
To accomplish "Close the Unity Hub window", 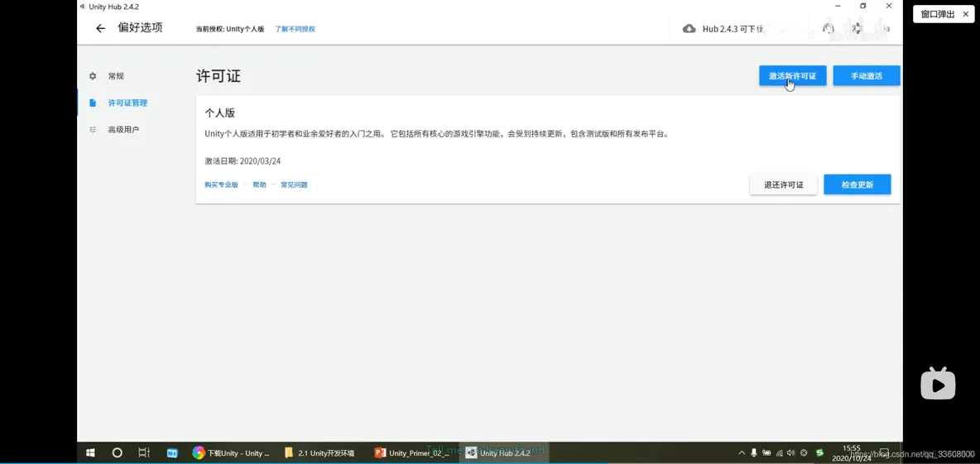I will coord(889,6).
